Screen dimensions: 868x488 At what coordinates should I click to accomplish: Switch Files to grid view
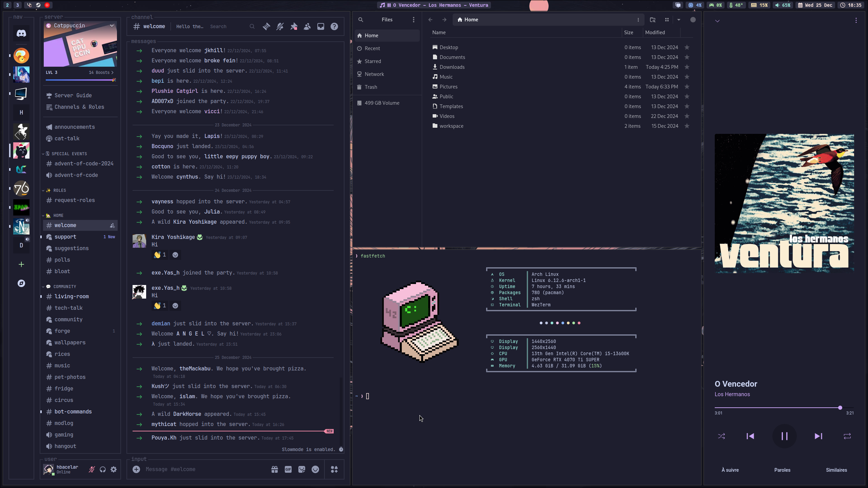667,20
